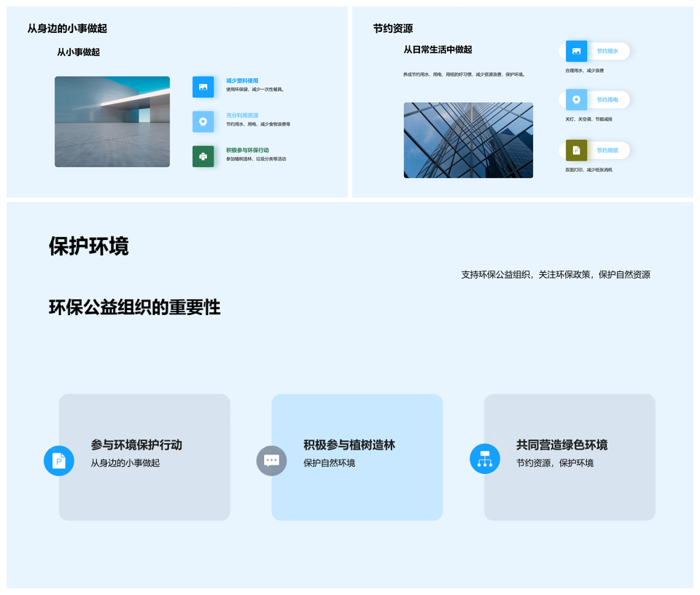Click the blue P document circle icon
This screenshot has height=595, width=700.
click(59, 461)
